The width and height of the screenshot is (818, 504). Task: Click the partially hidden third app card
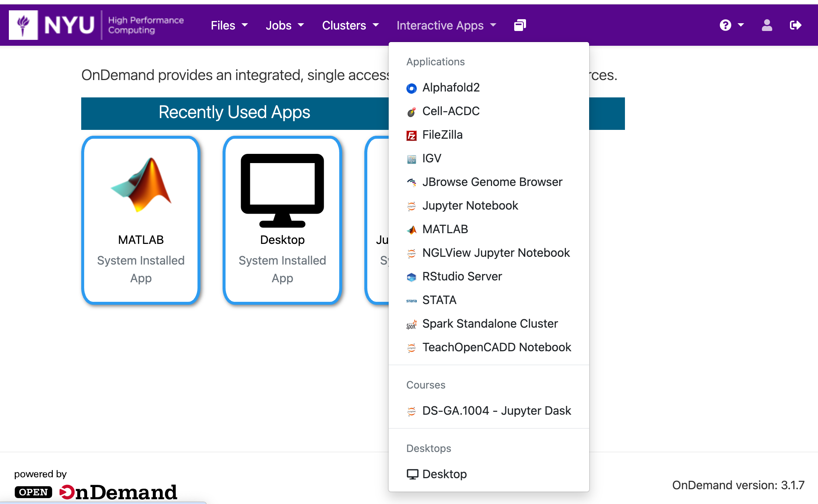pos(377,220)
